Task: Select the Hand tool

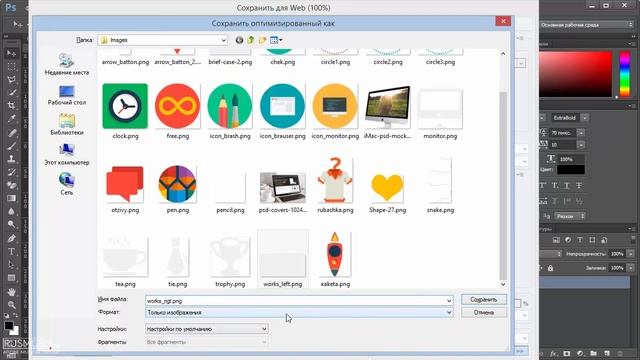Action: (x=11, y=292)
